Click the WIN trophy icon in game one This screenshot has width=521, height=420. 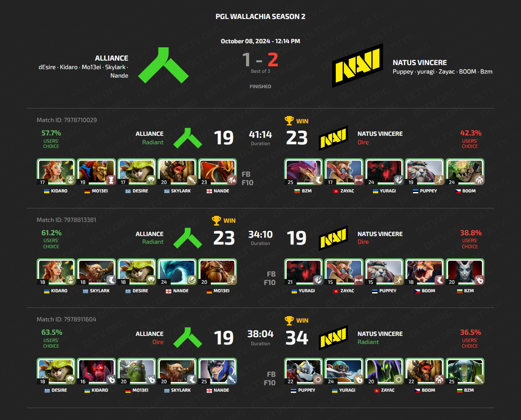[289, 120]
